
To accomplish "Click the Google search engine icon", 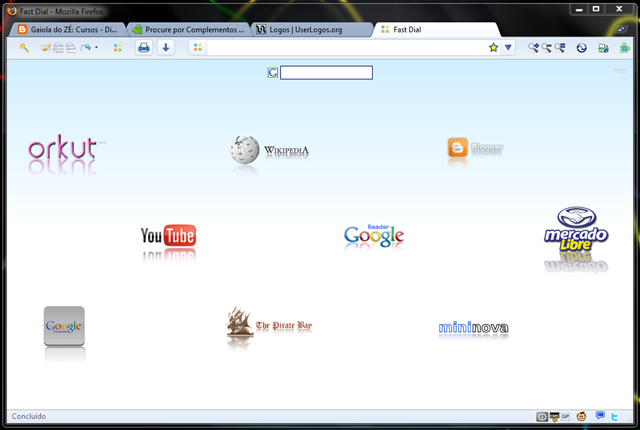I will click(273, 73).
